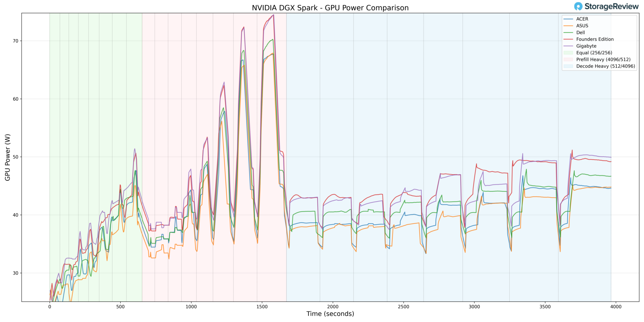
Task: Click the 500 tick on the x-axis
Action: [120, 307]
